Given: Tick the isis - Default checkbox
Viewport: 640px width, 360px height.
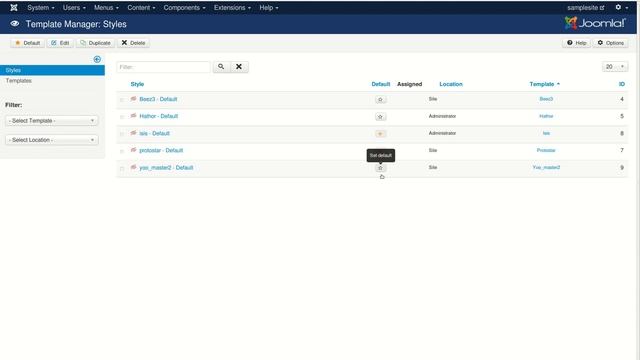Looking at the screenshot, I should click(122, 134).
